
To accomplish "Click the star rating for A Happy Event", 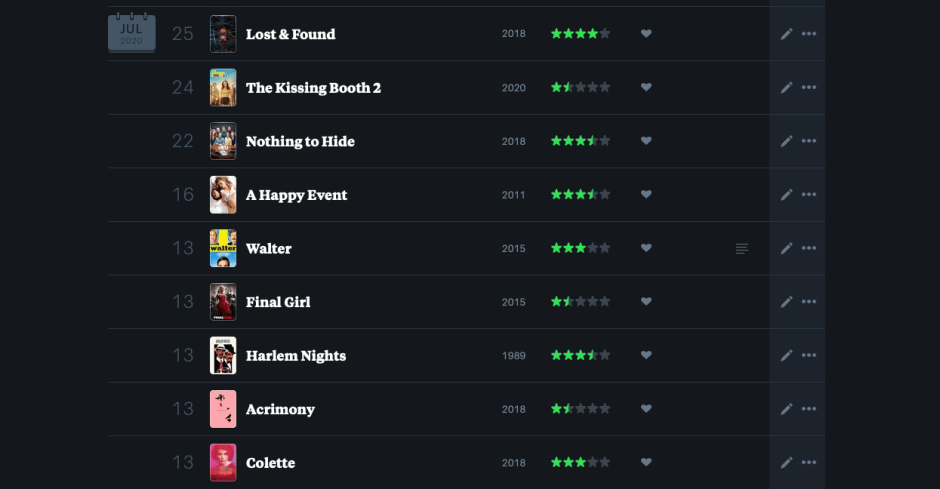I will coord(580,195).
